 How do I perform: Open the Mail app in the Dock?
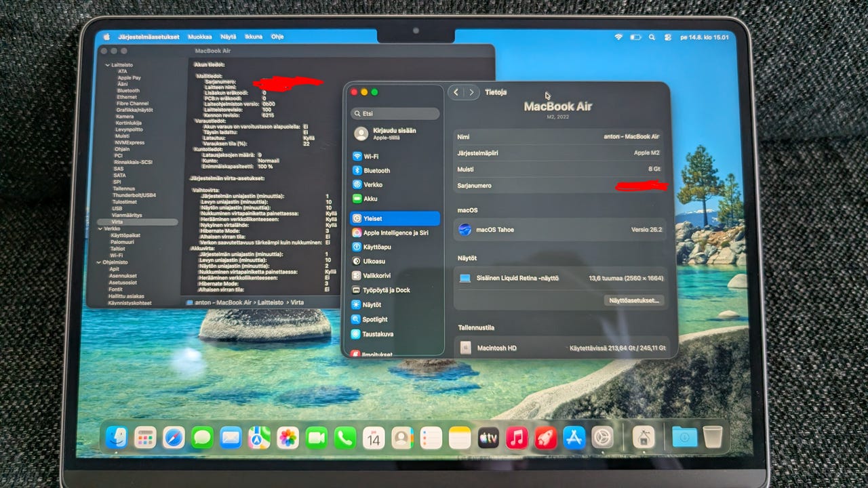[231, 438]
